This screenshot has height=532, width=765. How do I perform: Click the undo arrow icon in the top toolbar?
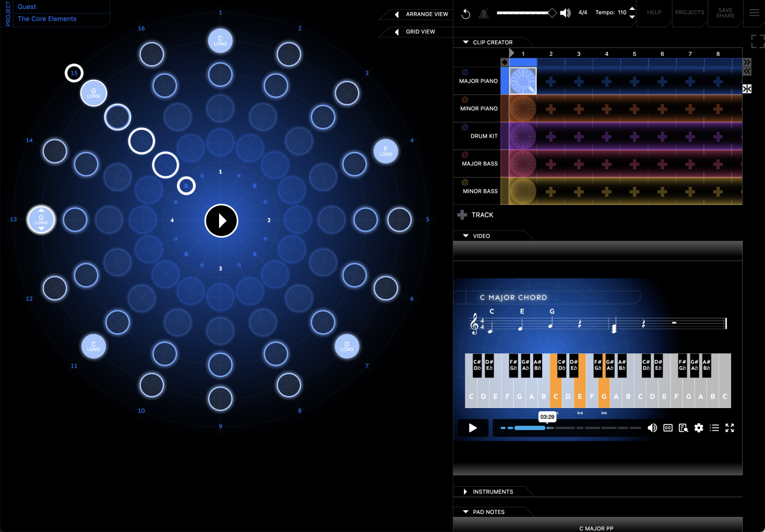click(x=466, y=14)
